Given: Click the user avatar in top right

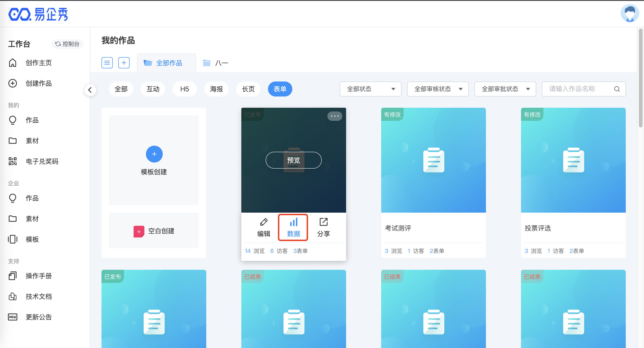Looking at the screenshot, I should pos(630,13).
